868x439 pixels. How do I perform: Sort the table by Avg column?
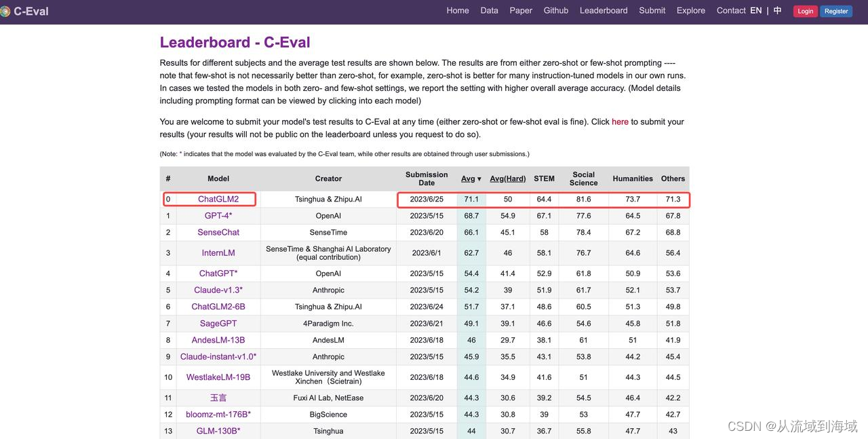pos(471,178)
